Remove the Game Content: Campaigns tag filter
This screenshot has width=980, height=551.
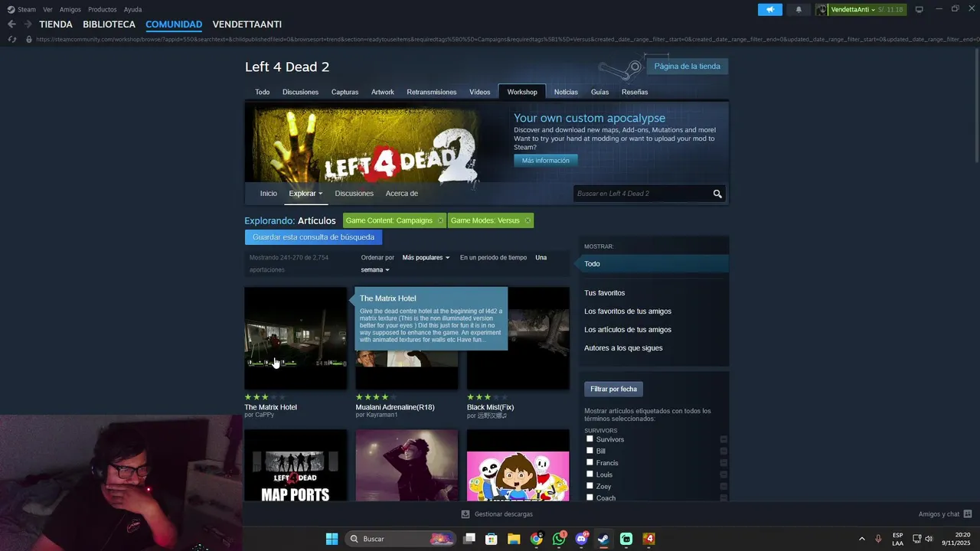440,220
